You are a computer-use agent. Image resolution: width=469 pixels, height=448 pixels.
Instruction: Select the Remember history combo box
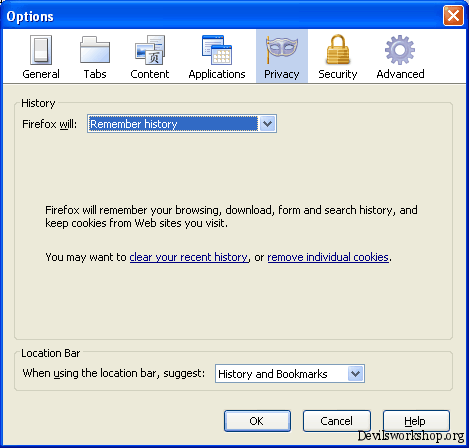point(182,124)
